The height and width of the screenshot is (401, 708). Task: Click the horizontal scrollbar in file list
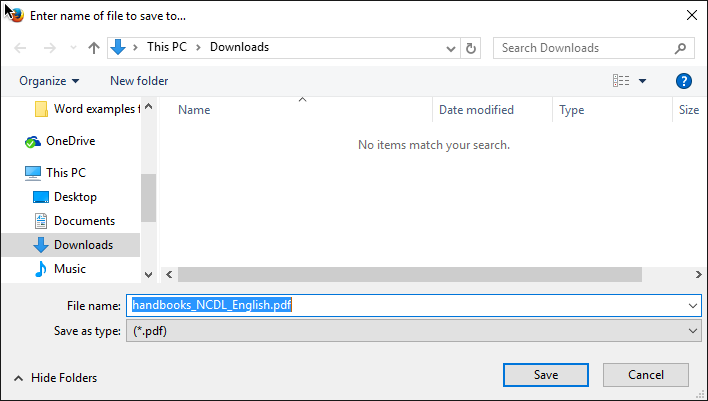[x=410, y=274]
